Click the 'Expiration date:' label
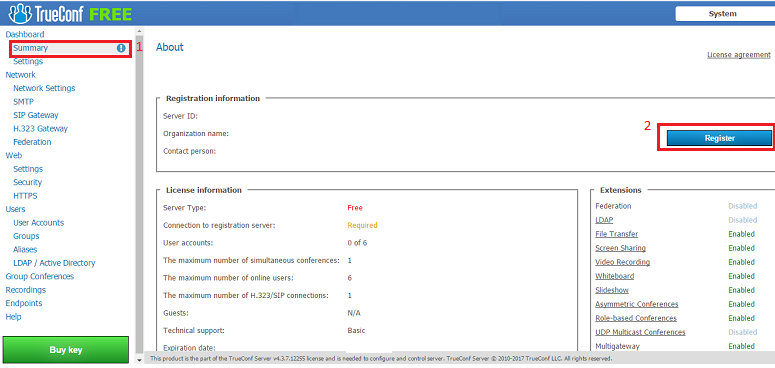 (189, 348)
